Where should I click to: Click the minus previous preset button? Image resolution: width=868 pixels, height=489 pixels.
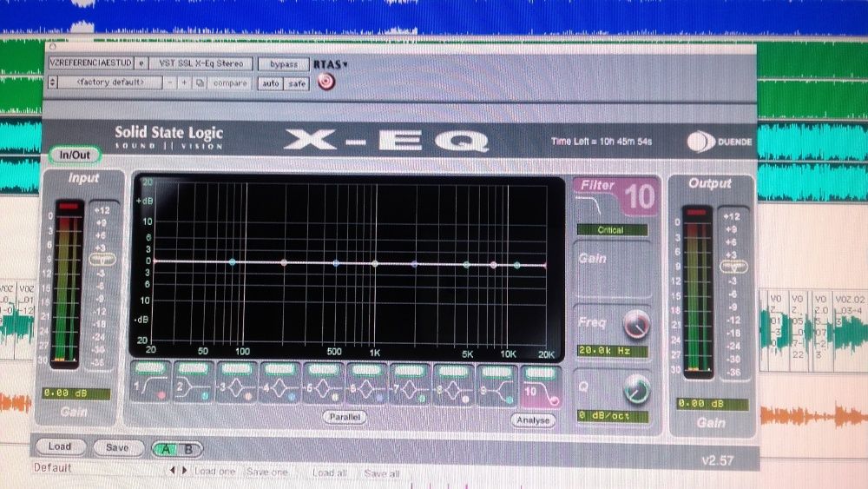point(170,83)
